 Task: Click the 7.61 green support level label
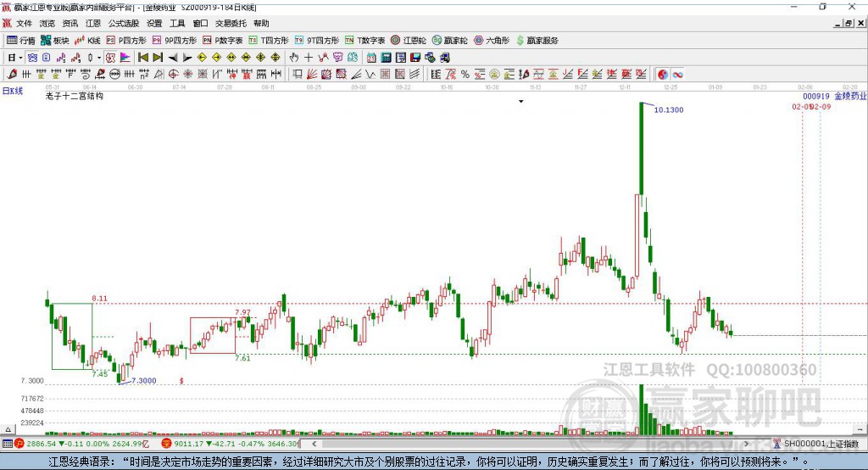click(242, 358)
